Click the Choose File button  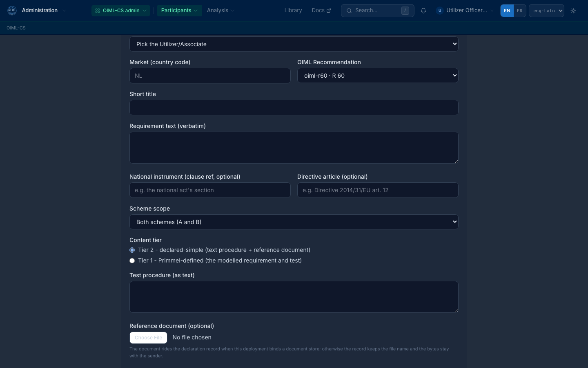[x=149, y=338]
